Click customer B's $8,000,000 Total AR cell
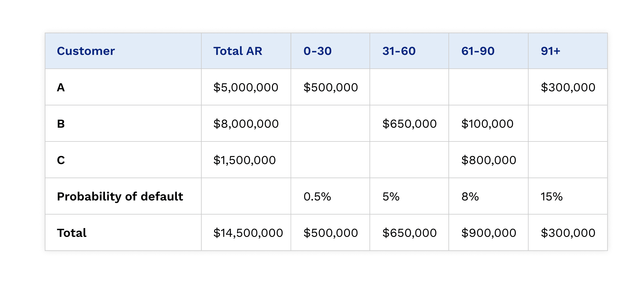The image size is (644, 284). click(x=246, y=124)
